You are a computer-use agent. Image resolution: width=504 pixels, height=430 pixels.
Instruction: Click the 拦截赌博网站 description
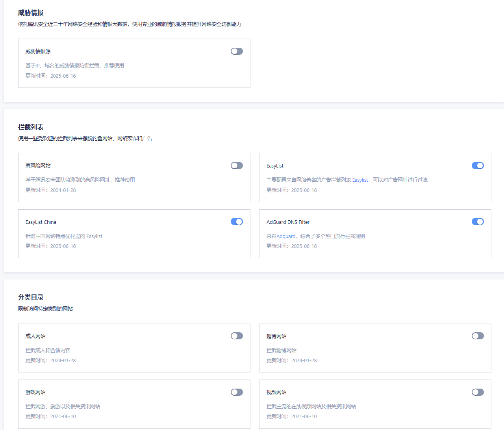(282, 350)
